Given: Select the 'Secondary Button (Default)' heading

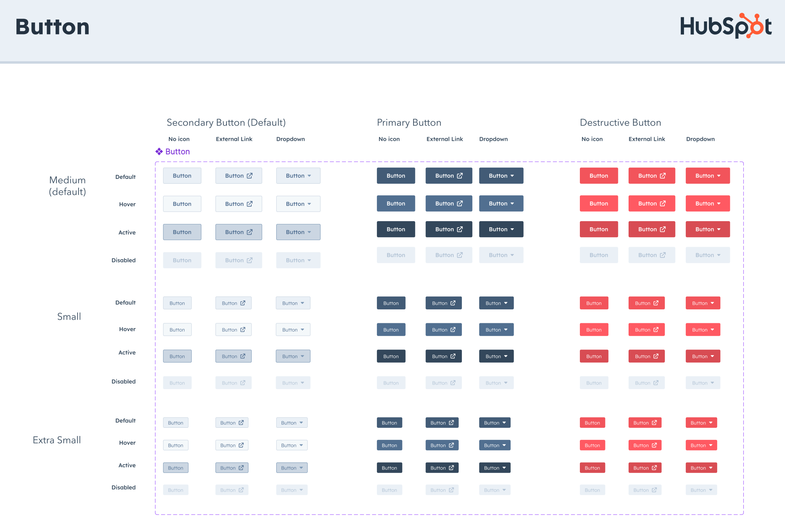Looking at the screenshot, I should tap(226, 123).
